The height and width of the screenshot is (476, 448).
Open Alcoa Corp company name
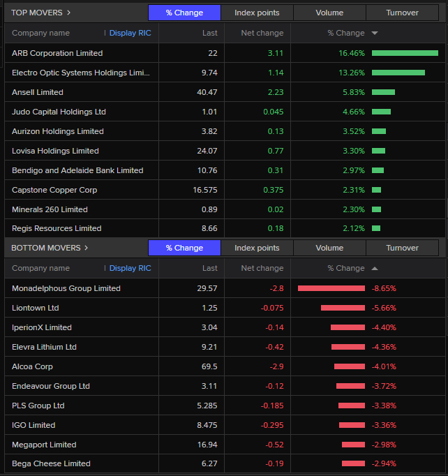[32, 366]
